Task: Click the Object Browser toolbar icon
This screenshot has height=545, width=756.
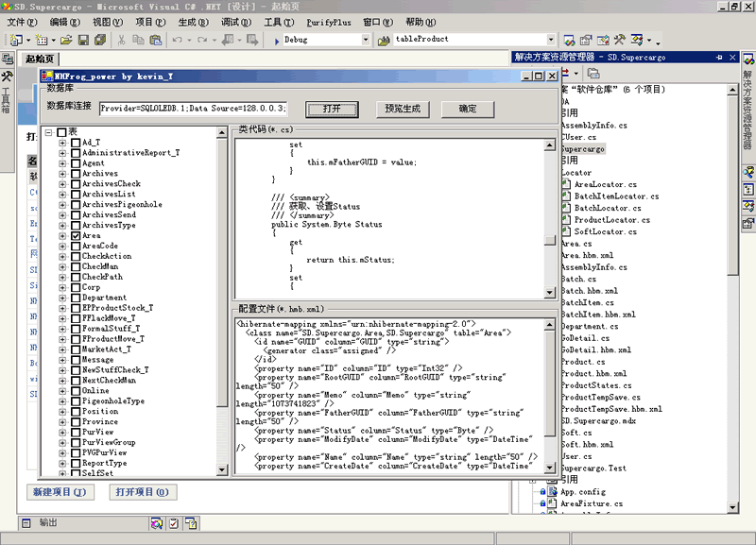Action: pos(603,40)
